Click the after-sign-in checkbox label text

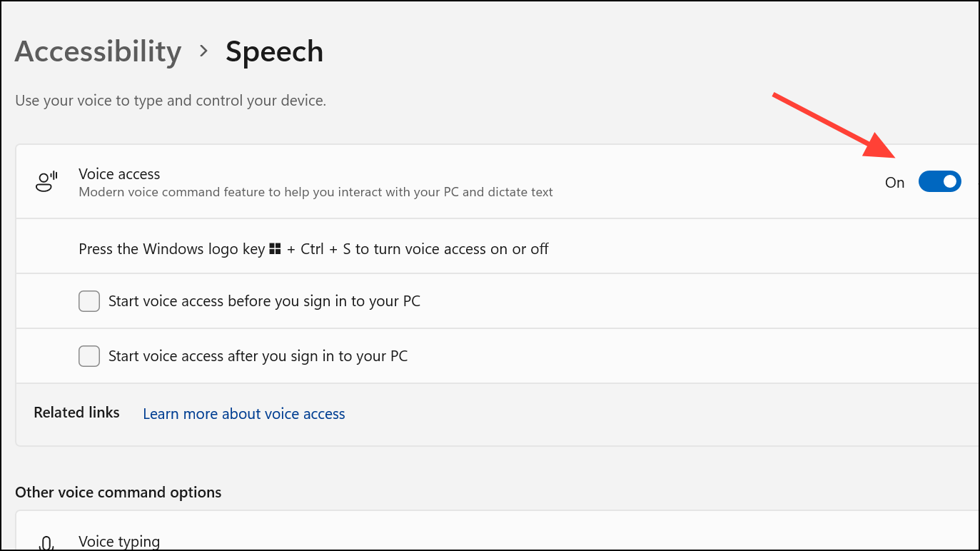[x=258, y=355]
